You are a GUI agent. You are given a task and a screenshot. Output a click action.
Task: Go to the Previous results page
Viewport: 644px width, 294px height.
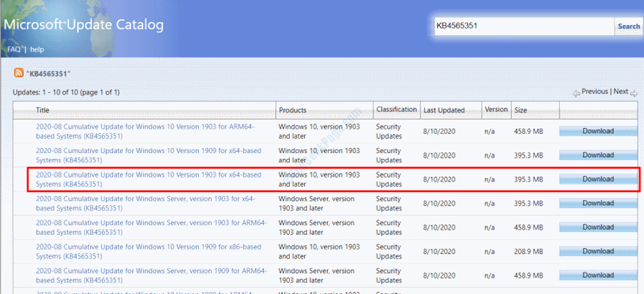[x=594, y=91]
